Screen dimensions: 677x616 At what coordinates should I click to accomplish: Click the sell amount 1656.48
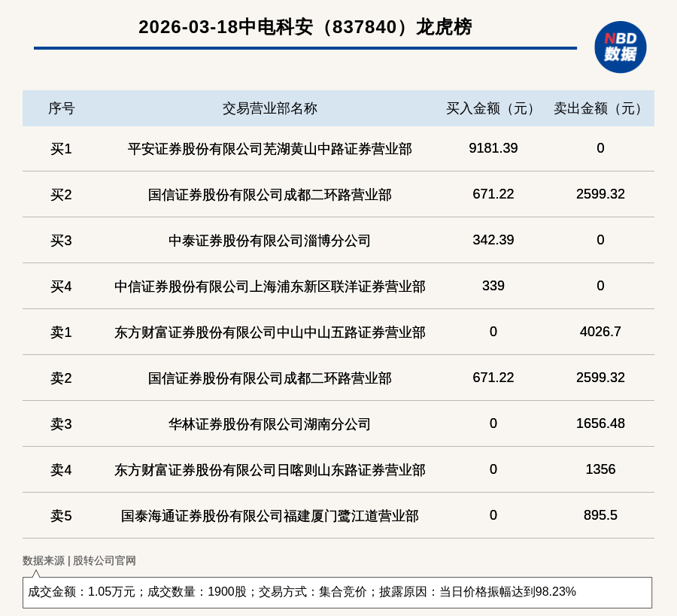pyautogui.click(x=600, y=423)
